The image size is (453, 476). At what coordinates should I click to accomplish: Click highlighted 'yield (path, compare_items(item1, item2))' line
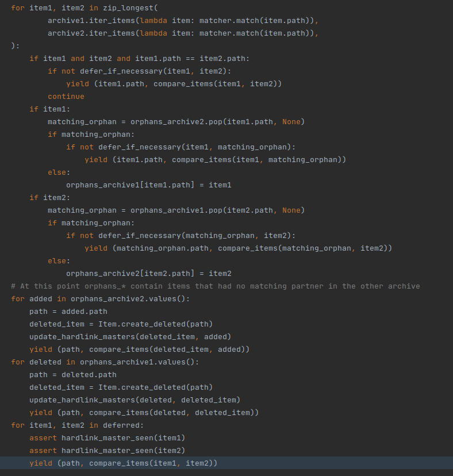[123, 463]
